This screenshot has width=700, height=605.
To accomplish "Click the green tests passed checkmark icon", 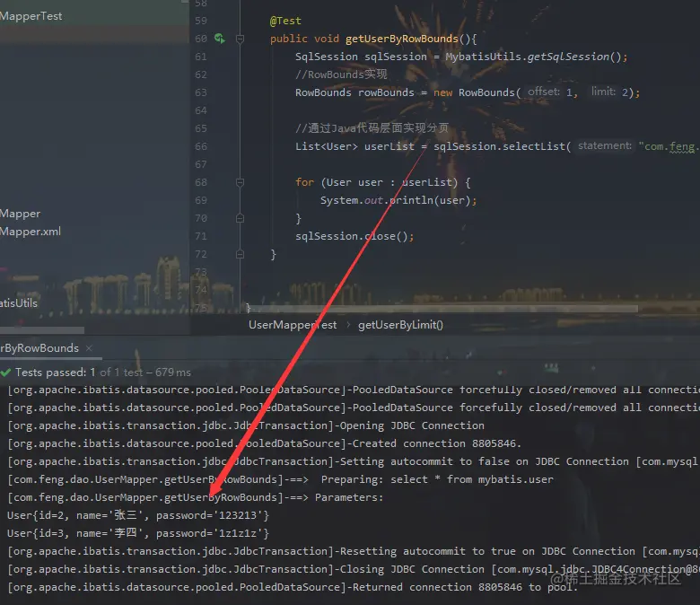I will [5, 373].
